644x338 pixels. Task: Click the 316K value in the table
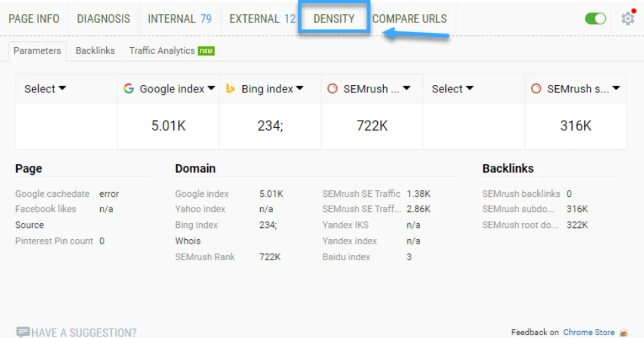click(576, 126)
